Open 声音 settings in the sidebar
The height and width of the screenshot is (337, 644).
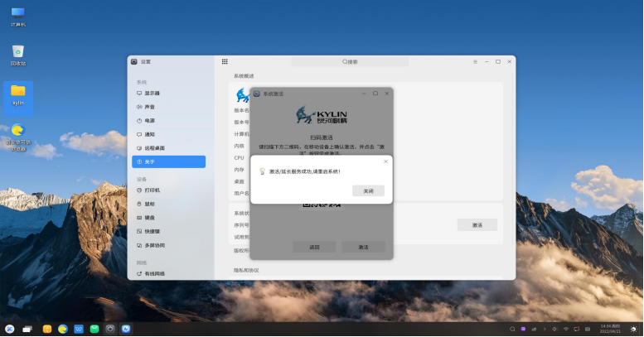[x=168, y=107]
